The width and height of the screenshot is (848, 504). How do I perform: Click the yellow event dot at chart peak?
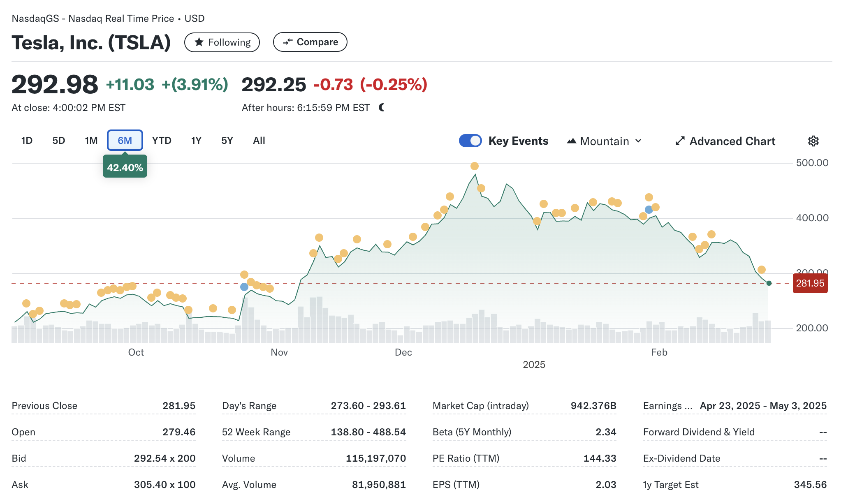(x=475, y=166)
